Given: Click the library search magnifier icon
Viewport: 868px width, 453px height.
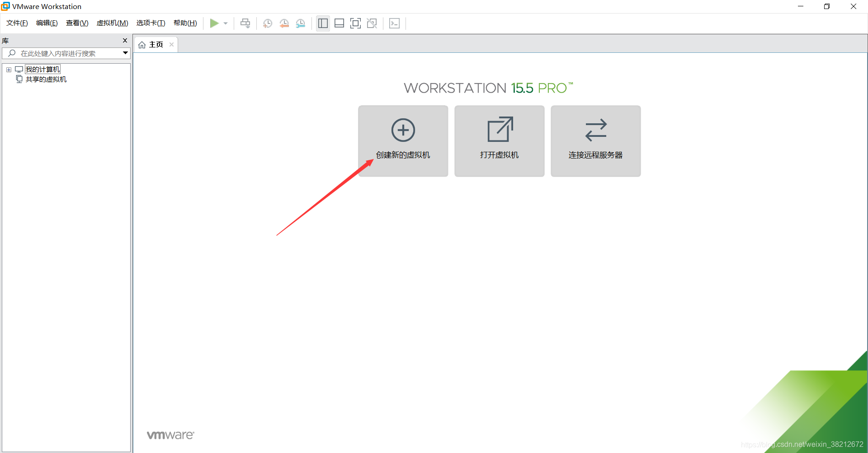Looking at the screenshot, I should 12,53.
